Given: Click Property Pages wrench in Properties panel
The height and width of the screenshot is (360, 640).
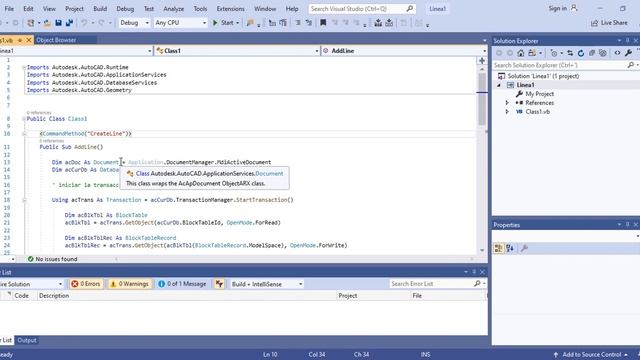Looking at the screenshot, I should click(x=524, y=248).
